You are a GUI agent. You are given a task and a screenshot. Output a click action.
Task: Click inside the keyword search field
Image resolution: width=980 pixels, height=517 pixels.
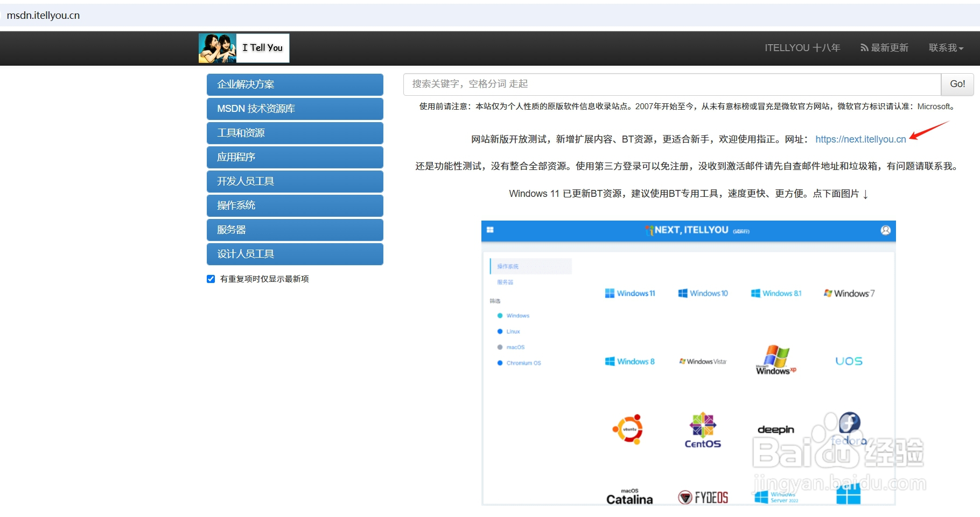(592, 84)
